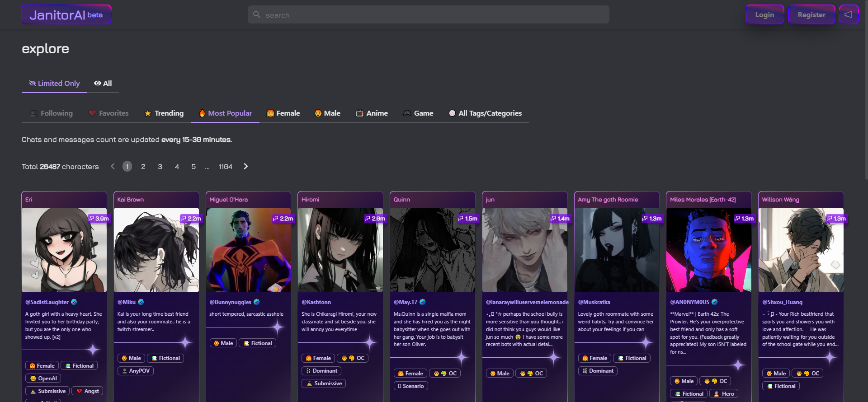Go to previous page with left chevron

113,167
